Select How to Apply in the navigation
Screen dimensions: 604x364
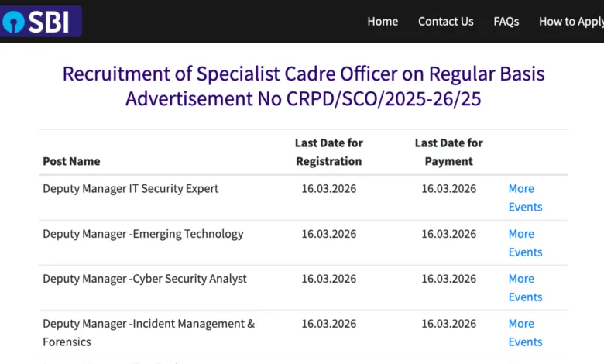click(571, 22)
